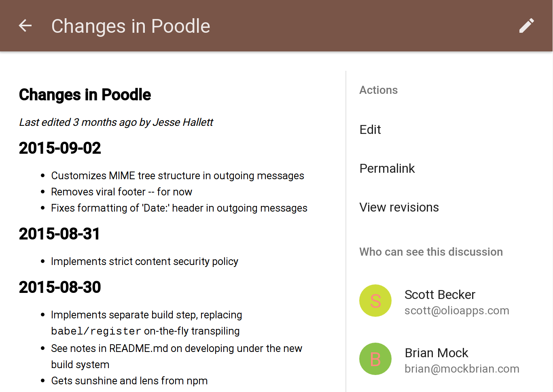Click the 2015-09-02 section heading
The image size is (553, 392).
coord(60,148)
